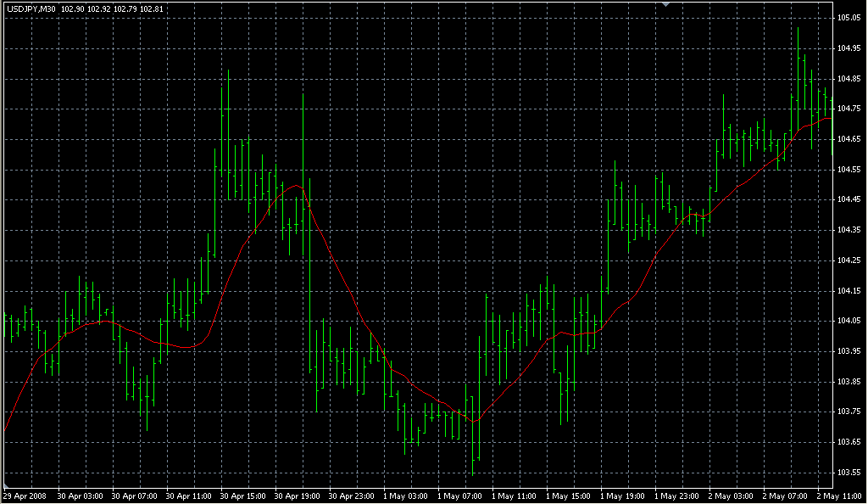Image resolution: width=868 pixels, height=504 pixels.
Task: Select the 30 Apr 07:00 time label
Action: click(133, 496)
